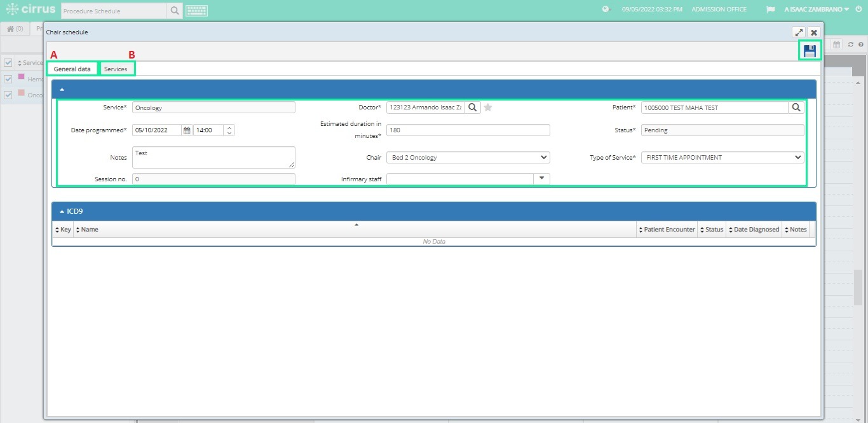This screenshot has width=868, height=423.
Task: Collapse the ICD9 section
Action: [x=62, y=211]
